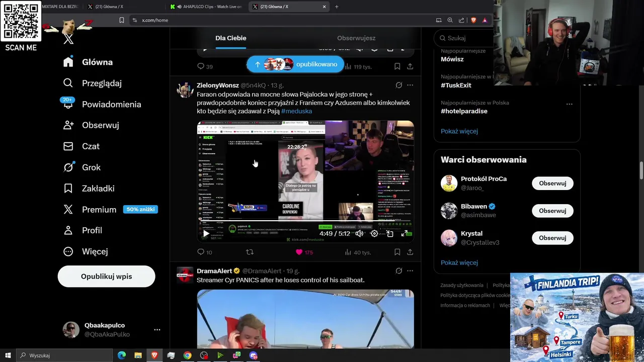
Task: Click the new posts opublikowano pill
Action: [295, 64]
